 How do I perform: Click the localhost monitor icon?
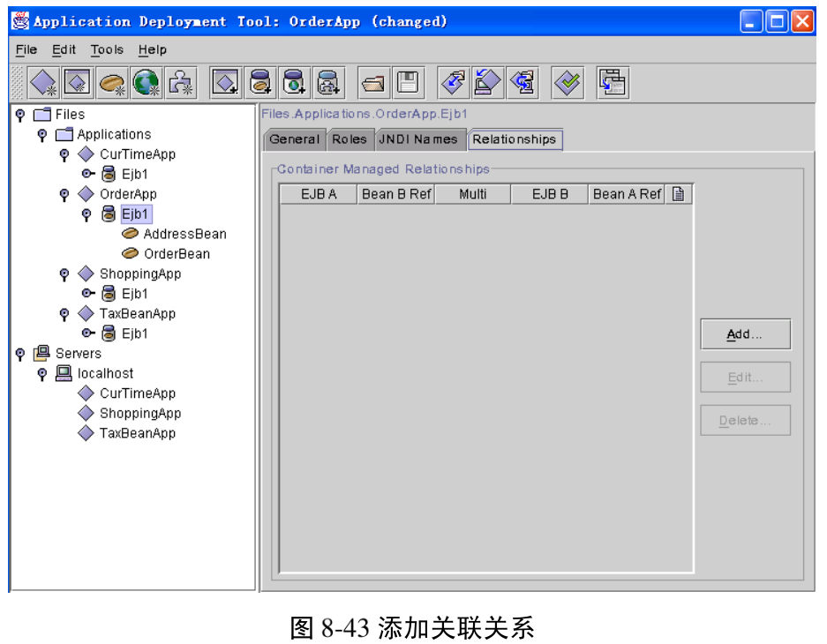click(x=64, y=373)
